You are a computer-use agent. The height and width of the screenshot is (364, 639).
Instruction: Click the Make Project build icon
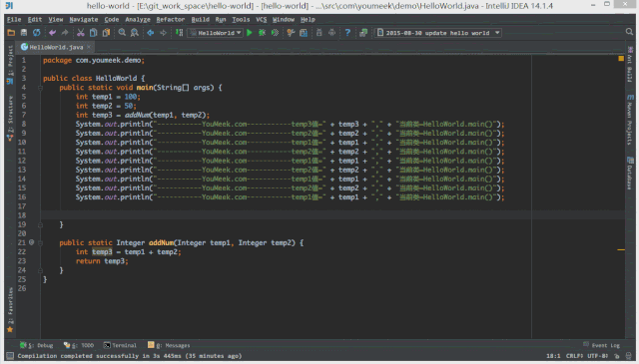[x=179, y=33]
